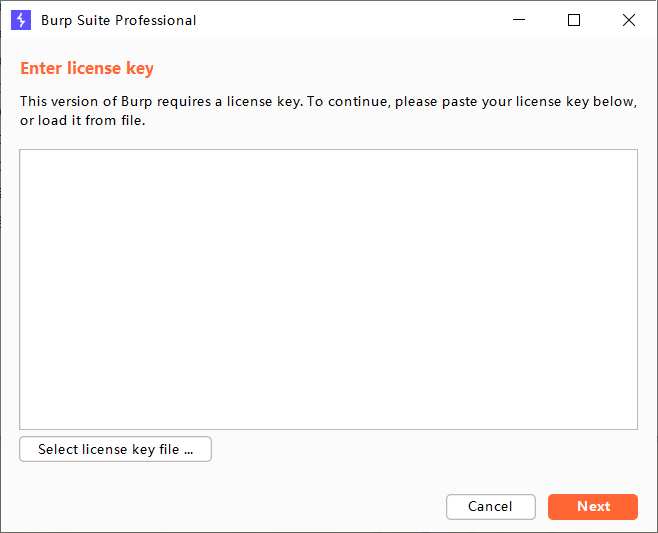The image size is (658, 533).
Task: Browse for a license key file
Action: tap(115, 450)
